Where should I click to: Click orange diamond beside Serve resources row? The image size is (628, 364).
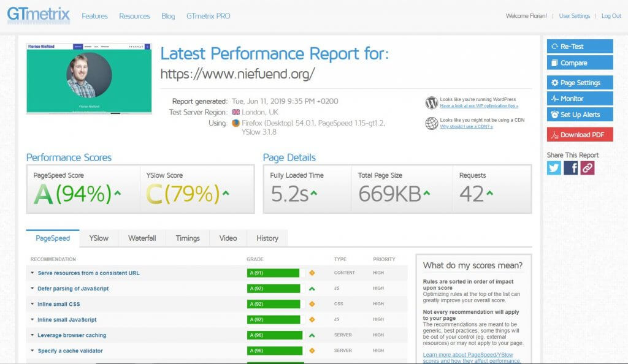point(312,273)
